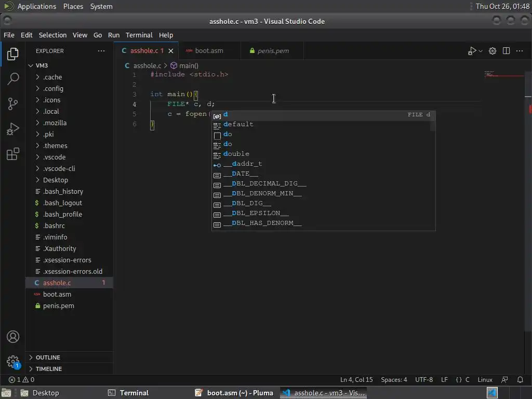
Task: Expand the Desktop folder in Explorer
Action: click(69, 180)
